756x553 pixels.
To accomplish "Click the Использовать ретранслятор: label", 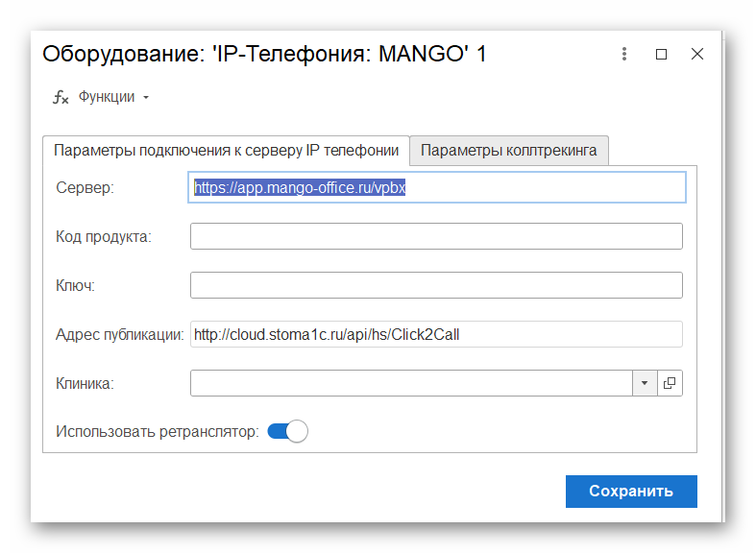I will 158,432.
